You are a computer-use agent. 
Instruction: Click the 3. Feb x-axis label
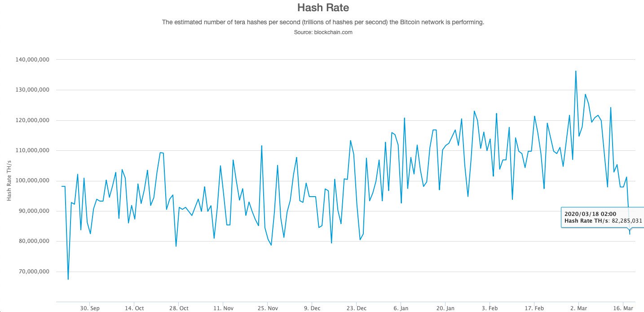[490, 308]
